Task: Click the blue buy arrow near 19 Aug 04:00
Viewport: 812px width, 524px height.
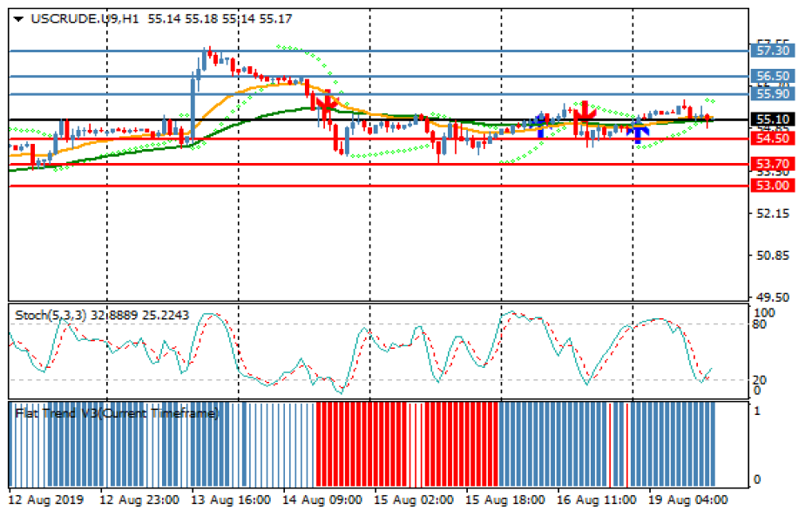Action: click(x=639, y=132)
